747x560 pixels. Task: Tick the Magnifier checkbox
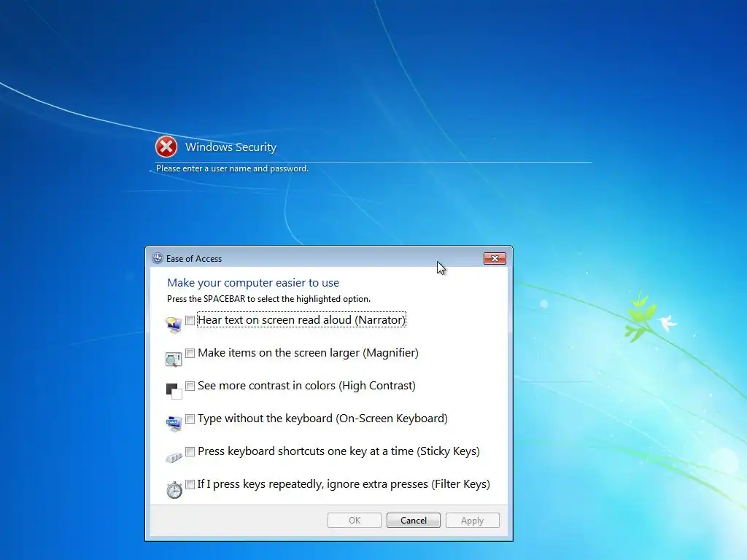190,353
